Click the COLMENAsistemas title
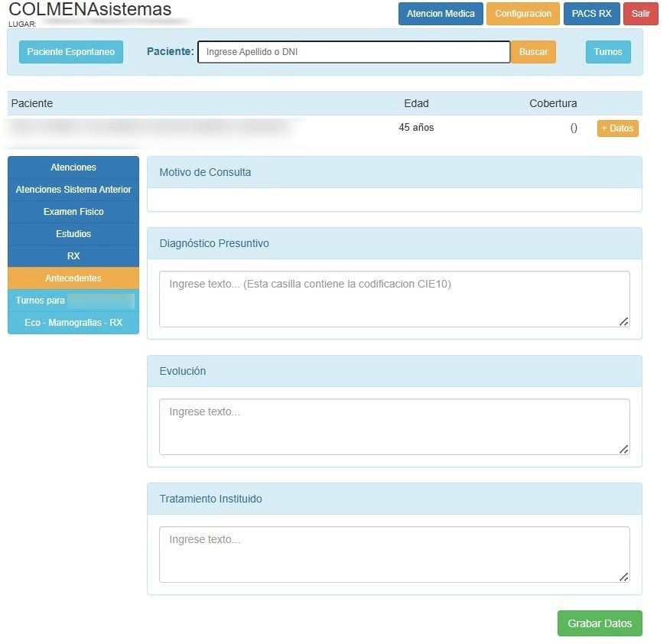Viewport: 670px width, 644px height. 91,9
